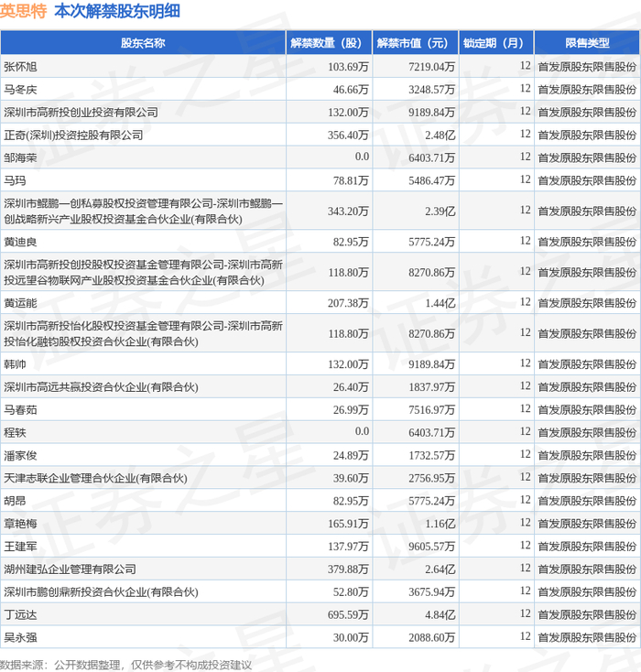Viewport: 641px width, 672px height.
Task: Select shareholder name 王建军
Action: click(20, 546)
